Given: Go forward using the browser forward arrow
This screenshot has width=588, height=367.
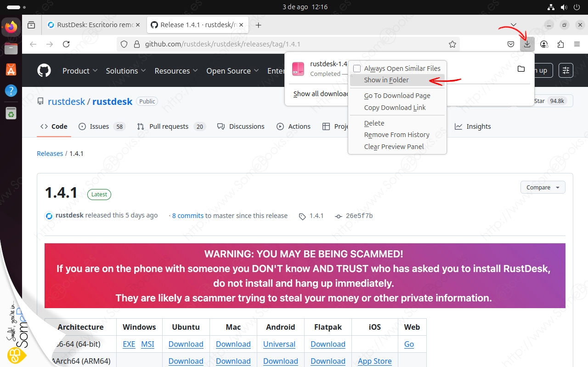Looking at the screenshot, I should coord(50,44).
